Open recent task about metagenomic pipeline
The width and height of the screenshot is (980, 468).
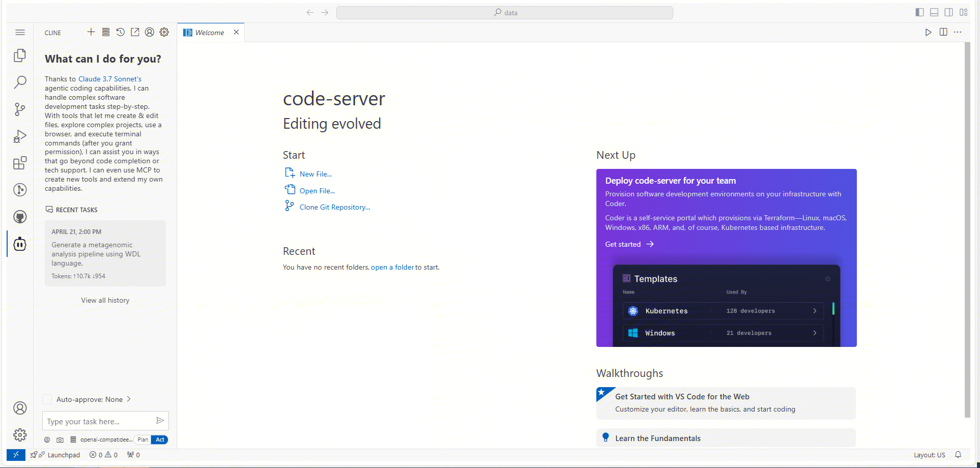[x=105, y=253]
